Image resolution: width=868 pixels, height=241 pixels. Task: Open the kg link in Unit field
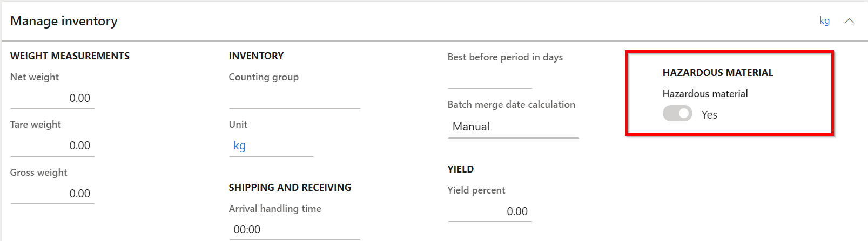coord(240,146)
